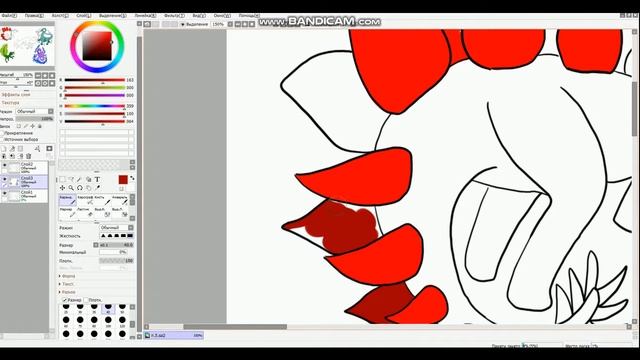Uncheck the Размер pressure checkbox
This screenshot has width=640, height=360.
point(64,300)
